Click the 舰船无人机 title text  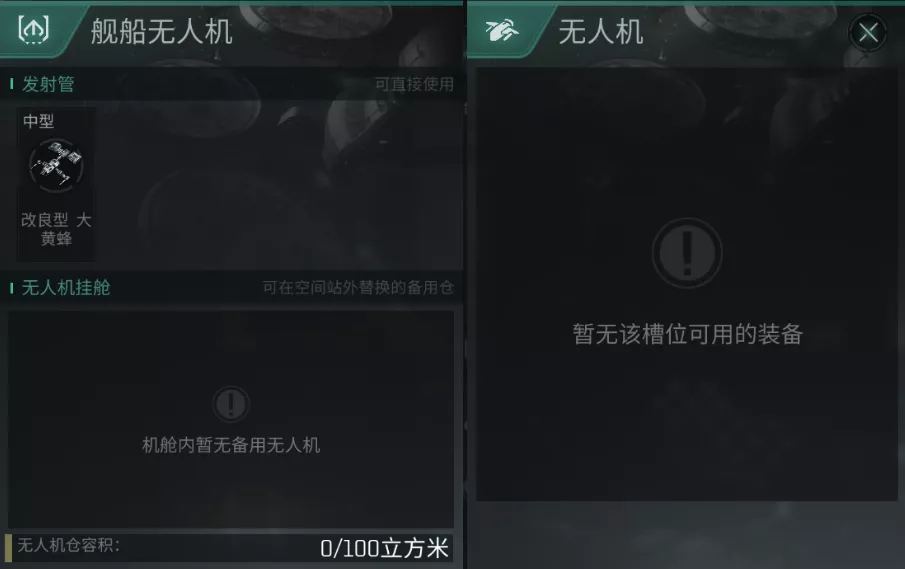click(x=162, y=31)
